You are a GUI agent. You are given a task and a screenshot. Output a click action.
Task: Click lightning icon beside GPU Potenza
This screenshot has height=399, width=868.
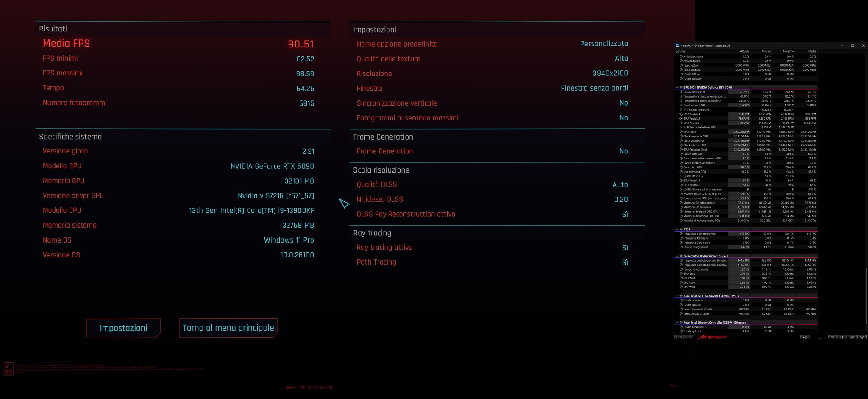tap(682, 123)
